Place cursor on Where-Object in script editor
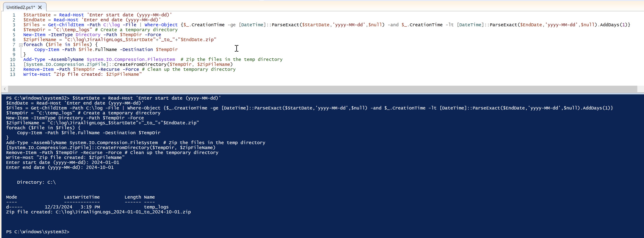The height and width of the screenshot is (238, 644). (x=161, y=25)
